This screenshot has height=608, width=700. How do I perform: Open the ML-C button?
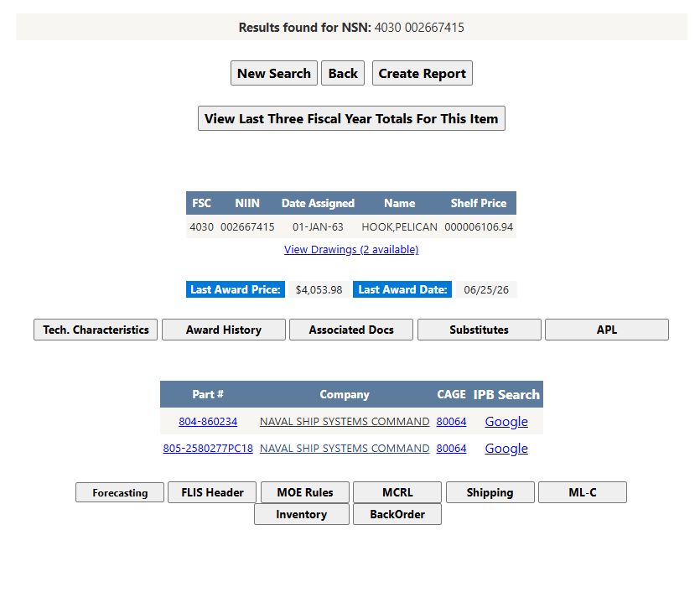coord(582,492)
